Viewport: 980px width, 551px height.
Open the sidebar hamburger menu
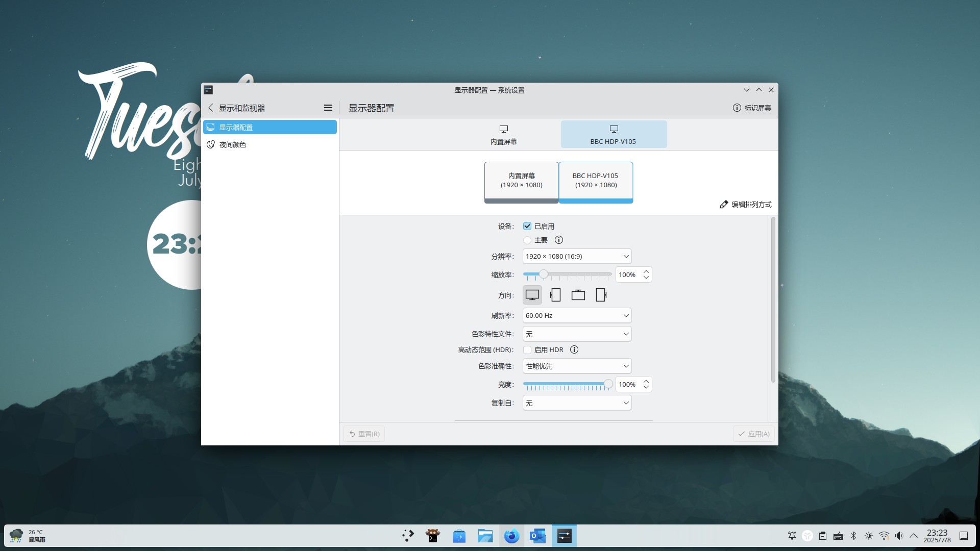328,108
